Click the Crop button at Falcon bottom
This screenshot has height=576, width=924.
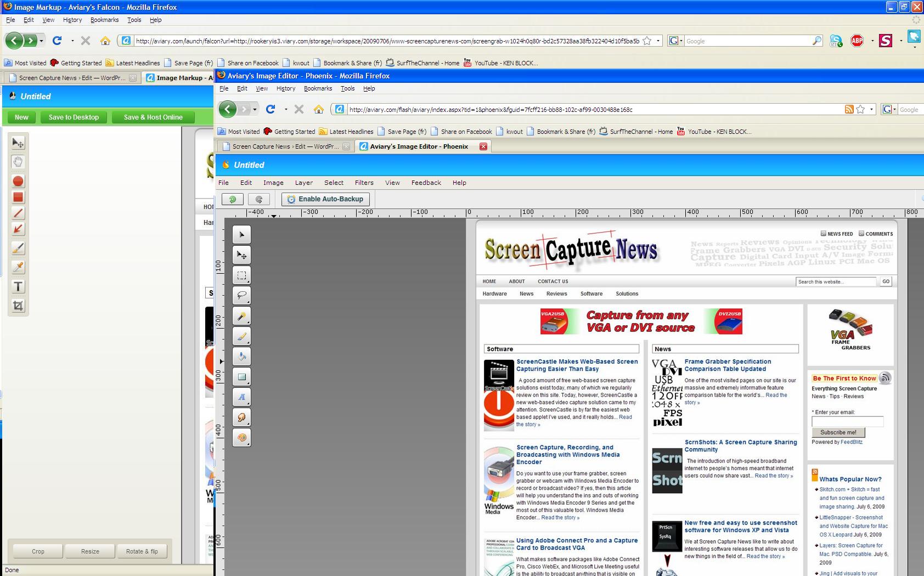pyautogui.click(x=38, y=551)
